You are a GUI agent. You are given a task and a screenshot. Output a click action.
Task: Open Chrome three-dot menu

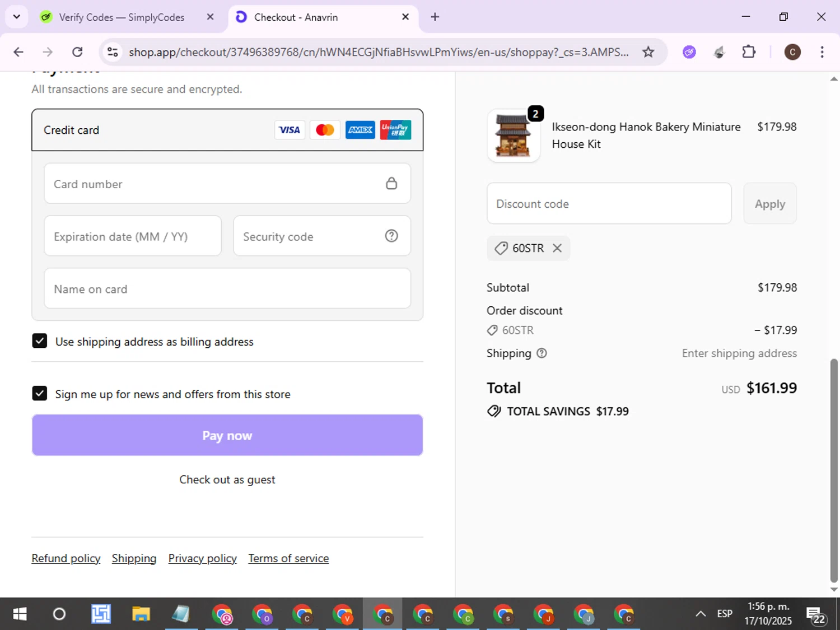(822, 52)
